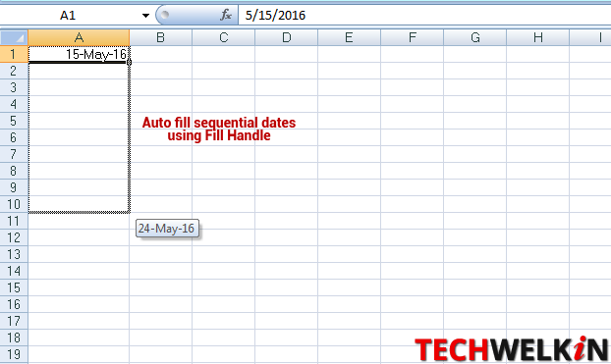
Task: Click the fill handle on cell A1
Action: [129, 62]
